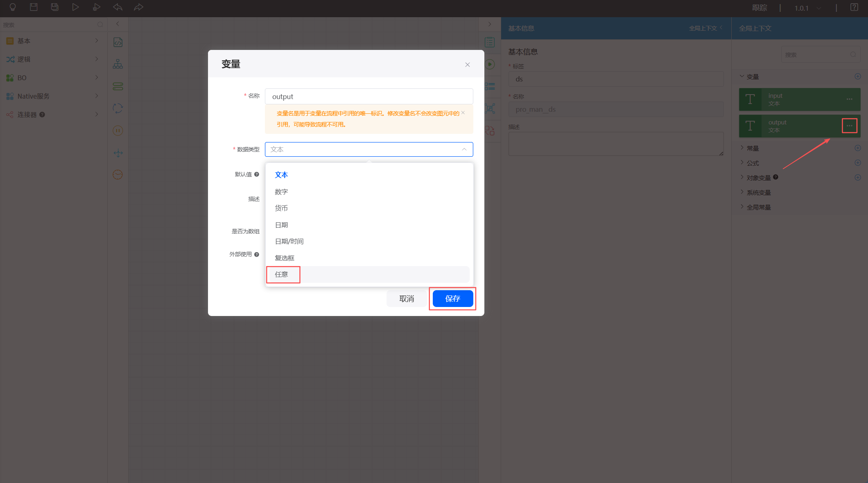This screenshot has height=483, width=868.
Task: Expand the 系统变量 tree item
Action: tap(758, 192)
